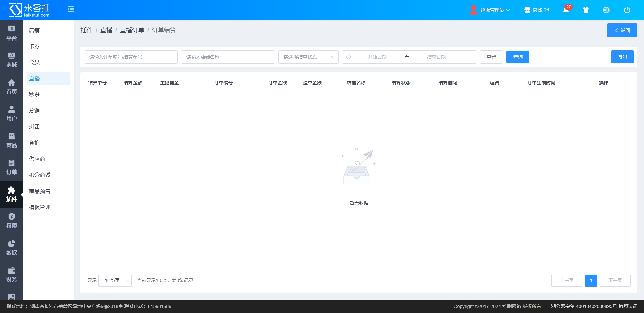644x313 pixels.
Task: Select 积分商城 in the plugin submenu
Action: pos(40,175)
